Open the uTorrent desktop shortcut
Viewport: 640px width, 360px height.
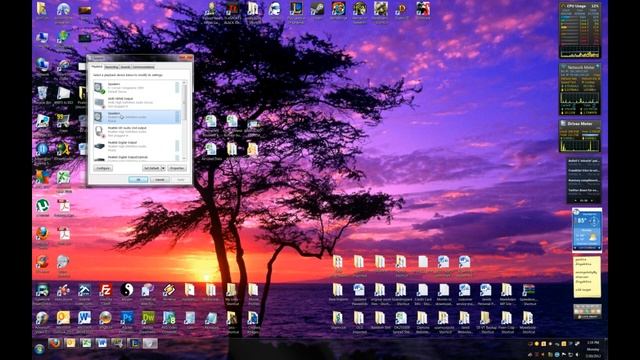[42, 206]
